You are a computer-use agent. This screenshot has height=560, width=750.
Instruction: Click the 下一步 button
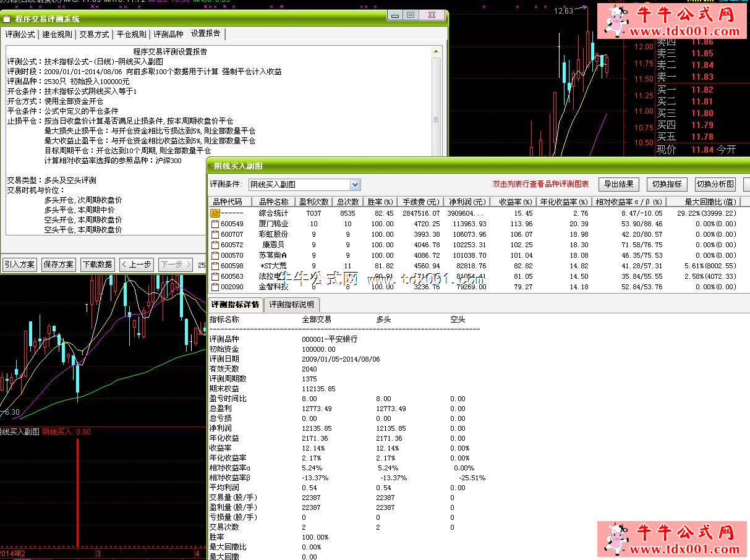pyautogui.click(x=176, y=264)
